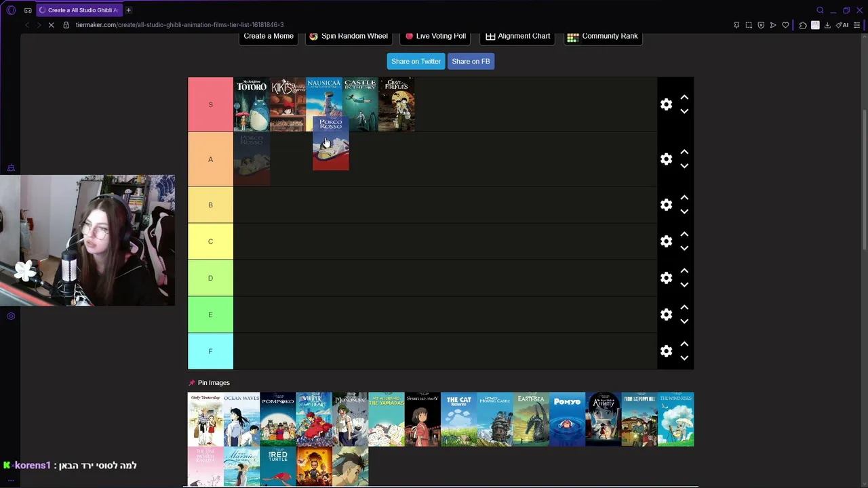
Task: Move the S tier row down
Action: [x=684, y=111]
